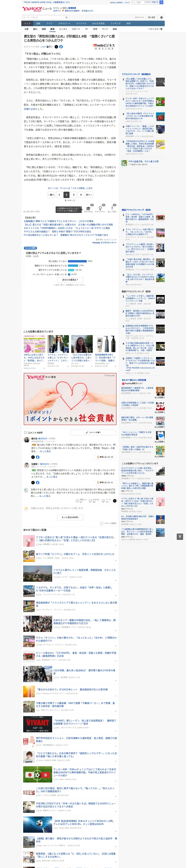Toggle the コメント非表示 checkbox

(102, 523)
